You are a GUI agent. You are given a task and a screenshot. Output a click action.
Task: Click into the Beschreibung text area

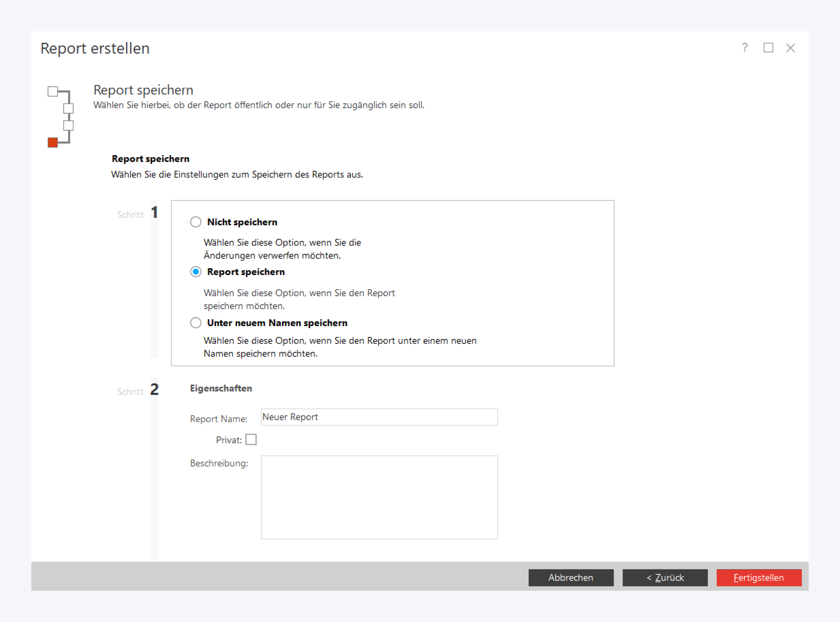coord(379,497)
